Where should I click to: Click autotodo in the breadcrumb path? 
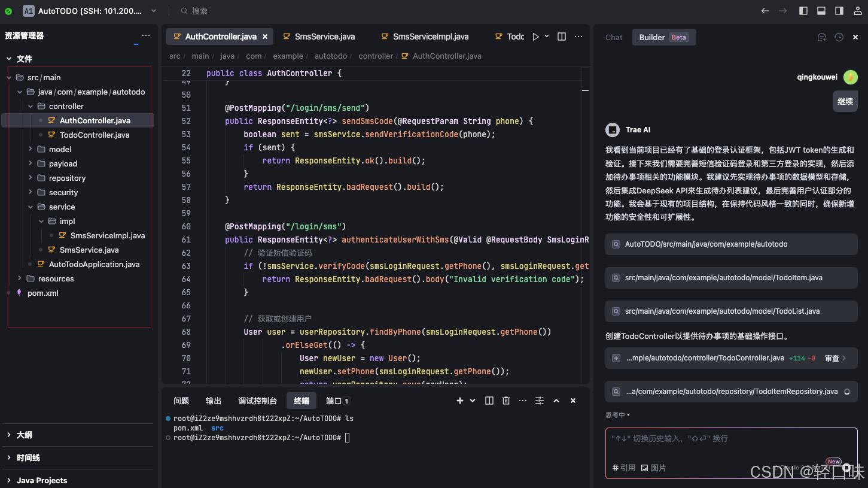(x=331, y=56)
